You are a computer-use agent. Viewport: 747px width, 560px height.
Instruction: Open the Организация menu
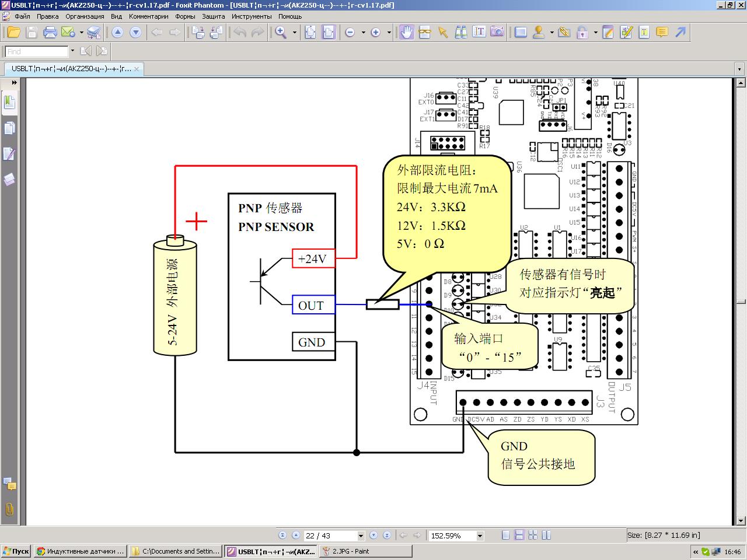pyautogui.click(x=85, y=16)
